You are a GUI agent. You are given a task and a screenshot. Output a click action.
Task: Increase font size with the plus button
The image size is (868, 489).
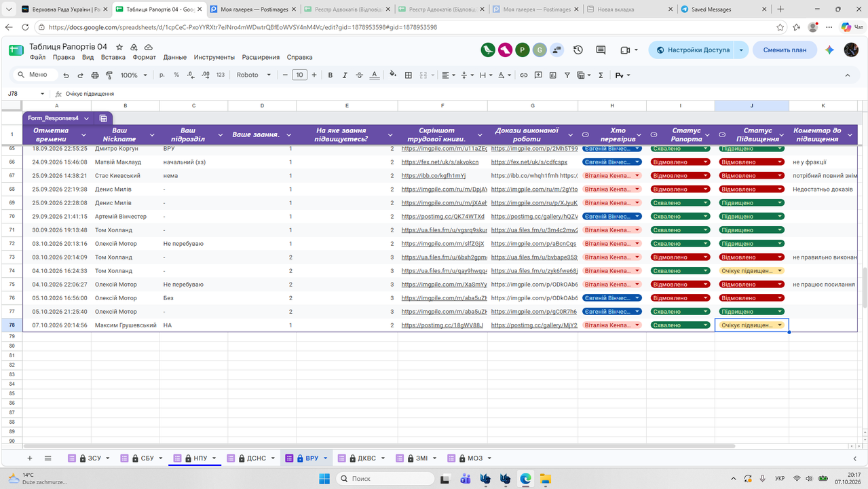pos(314,75)
